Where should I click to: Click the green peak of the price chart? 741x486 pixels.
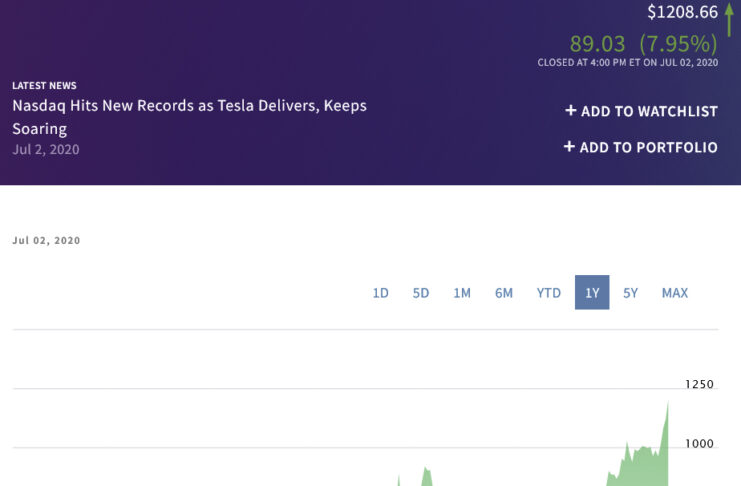667,405
